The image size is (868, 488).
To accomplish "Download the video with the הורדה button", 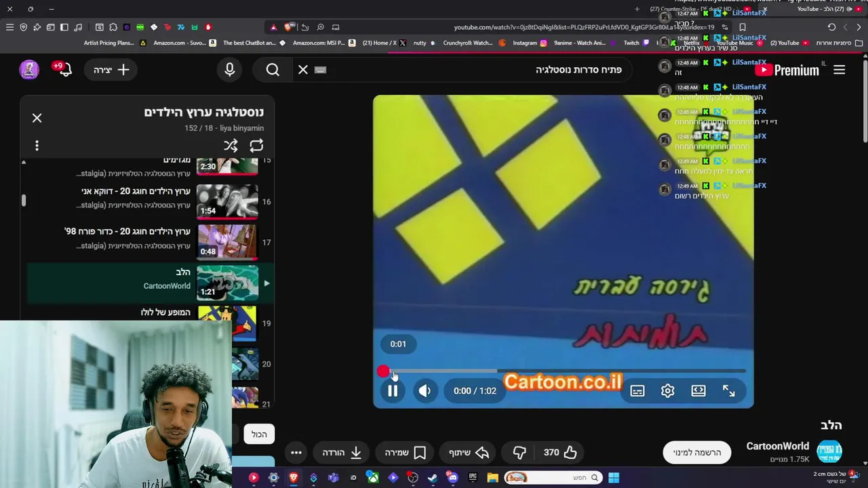I will (342, 452).
